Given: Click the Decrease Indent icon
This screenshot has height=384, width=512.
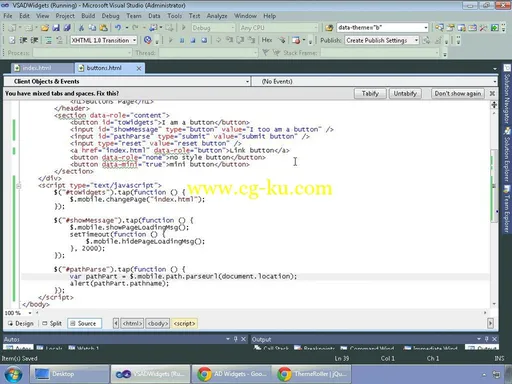Looking at the screenshot, I should [23, 40].
